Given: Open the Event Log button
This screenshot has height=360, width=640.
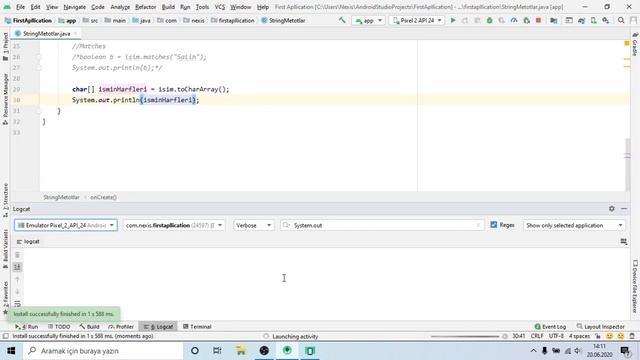Looking at the screenshot, I should 550,327.
